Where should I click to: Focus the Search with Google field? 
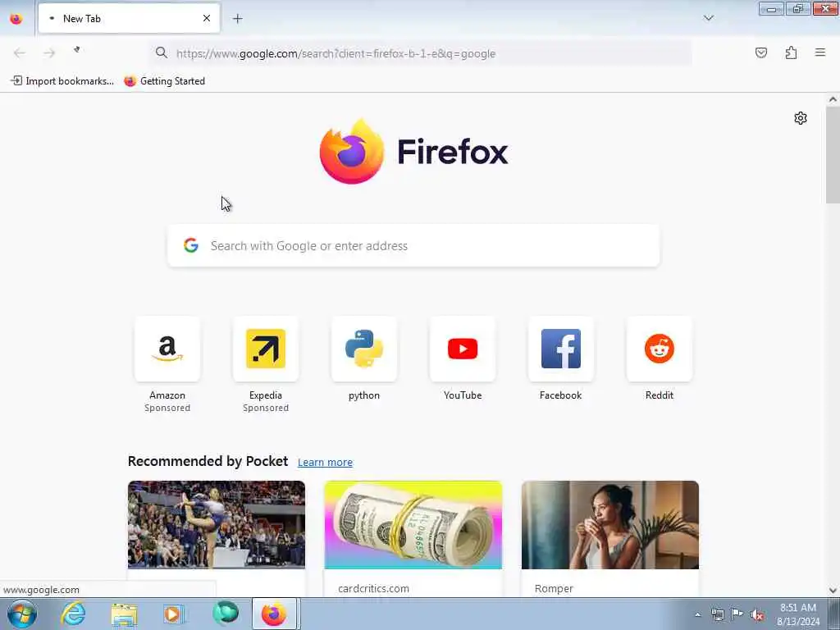click(x=413, y=245)
